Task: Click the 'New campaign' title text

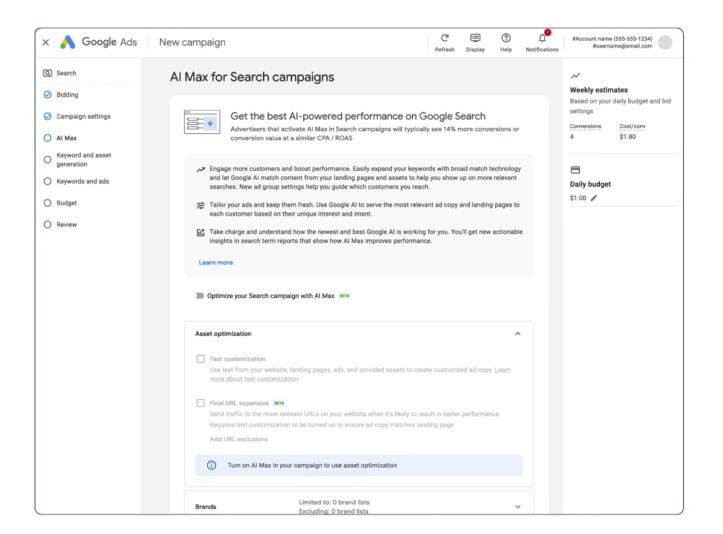Action: click(x=192, y=42)
